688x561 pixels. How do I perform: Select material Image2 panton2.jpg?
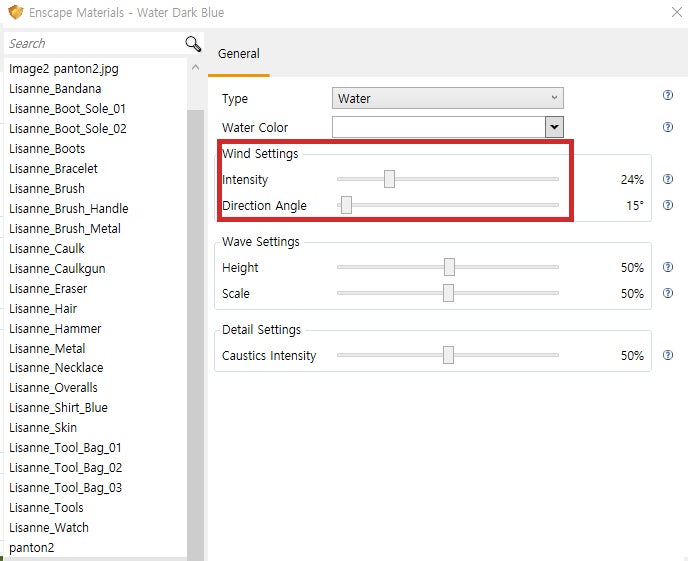click(64, 69)
